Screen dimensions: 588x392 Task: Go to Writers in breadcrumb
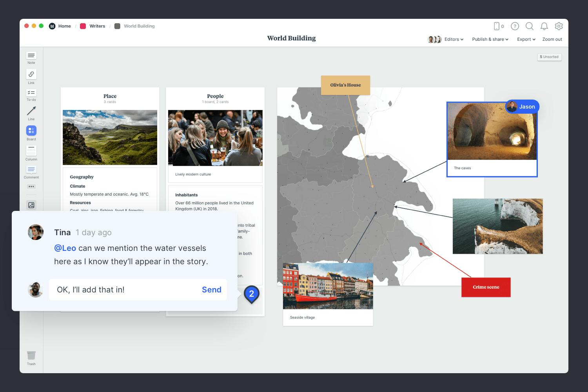pyautogui.click(x=97, y=26)
